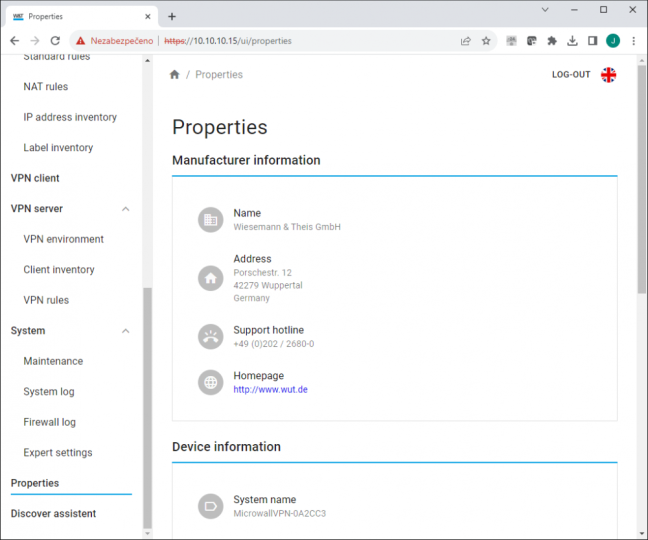Open the Chrome three-dot menu
The image size is (648, 540).
[634, 40]
